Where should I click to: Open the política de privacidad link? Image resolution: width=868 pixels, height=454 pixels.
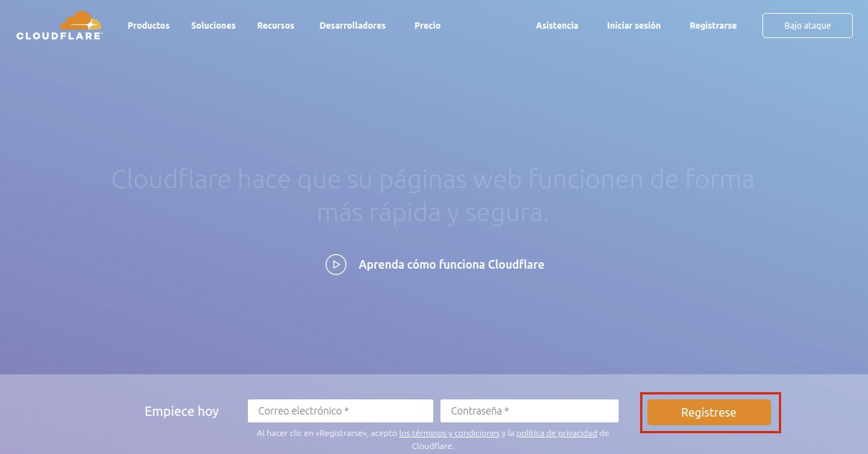pos(557,433)
